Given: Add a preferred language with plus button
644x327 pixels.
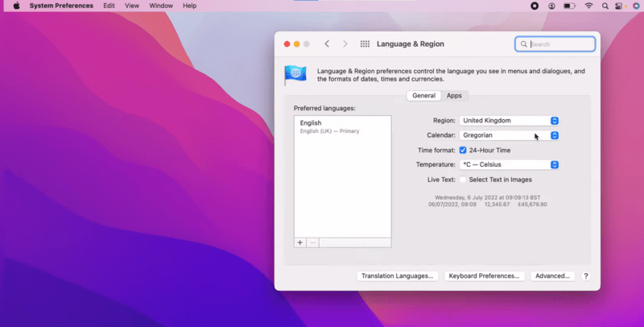Looking at the screenshot, I should click(299, 242).
